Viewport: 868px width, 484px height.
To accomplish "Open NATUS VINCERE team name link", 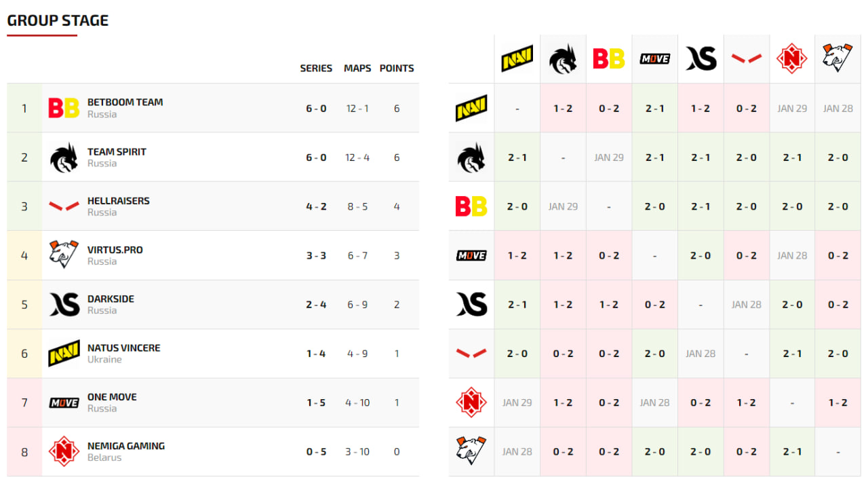I will tap(123, 348).
